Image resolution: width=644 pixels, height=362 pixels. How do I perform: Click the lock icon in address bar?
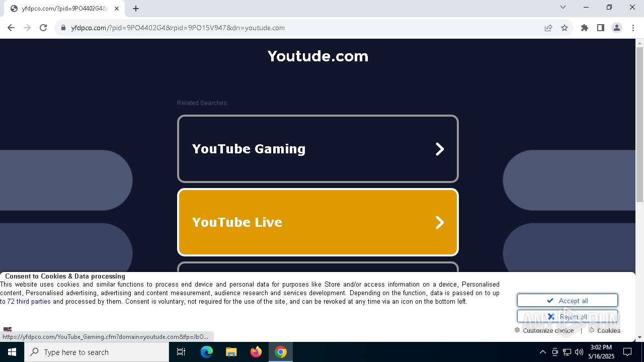tap(63, 28)
